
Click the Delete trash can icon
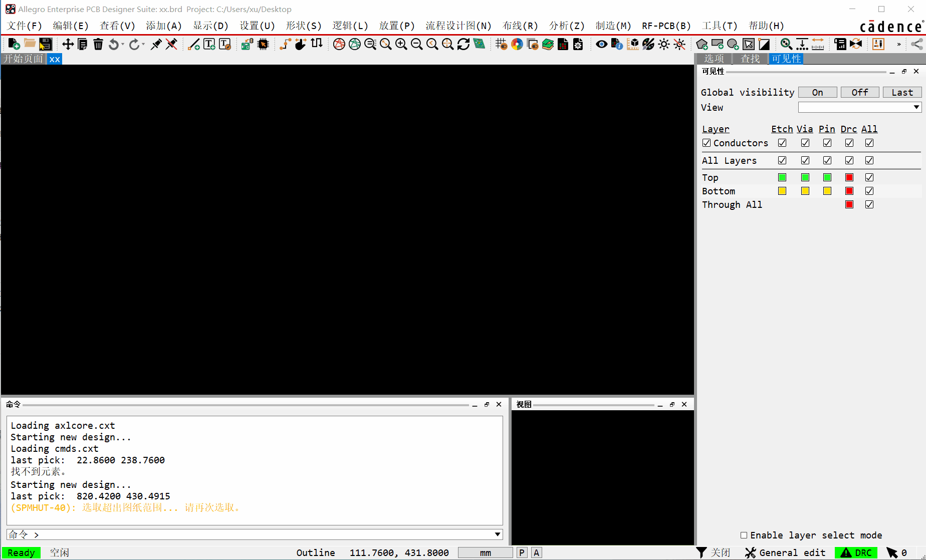click(x=98, y=45)
